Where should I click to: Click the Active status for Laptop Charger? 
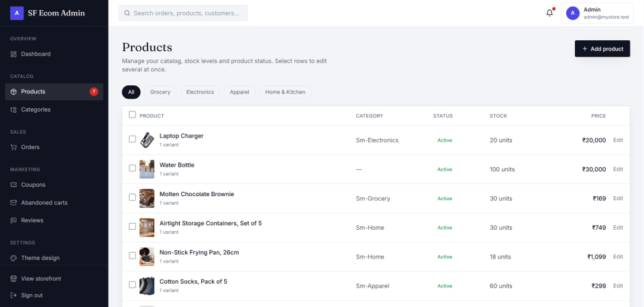[x=444, y=140]
